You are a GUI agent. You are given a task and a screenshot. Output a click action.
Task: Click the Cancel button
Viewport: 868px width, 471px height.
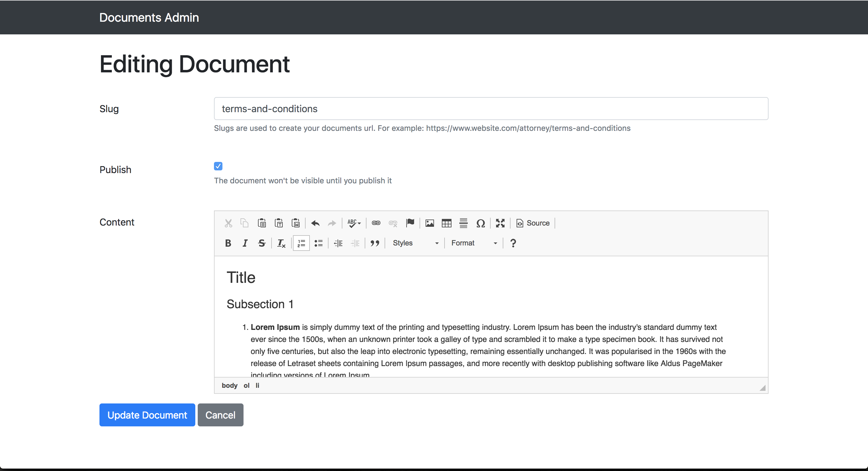coord(221,415)
